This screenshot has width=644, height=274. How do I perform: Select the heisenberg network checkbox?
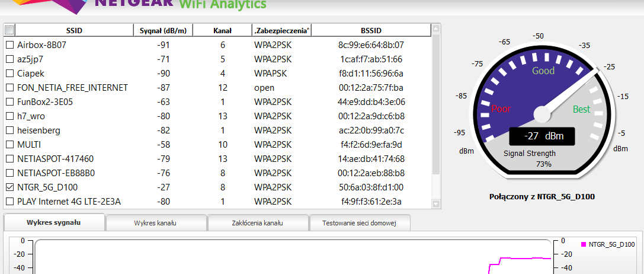click(9, 130)
